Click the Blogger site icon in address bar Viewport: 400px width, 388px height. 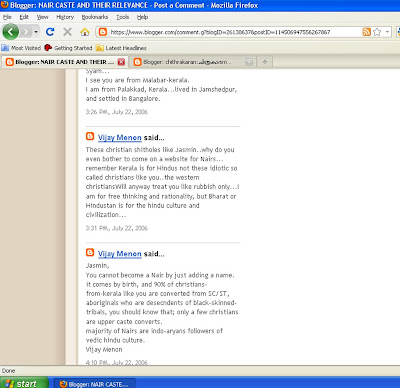(x=103, y=32)
